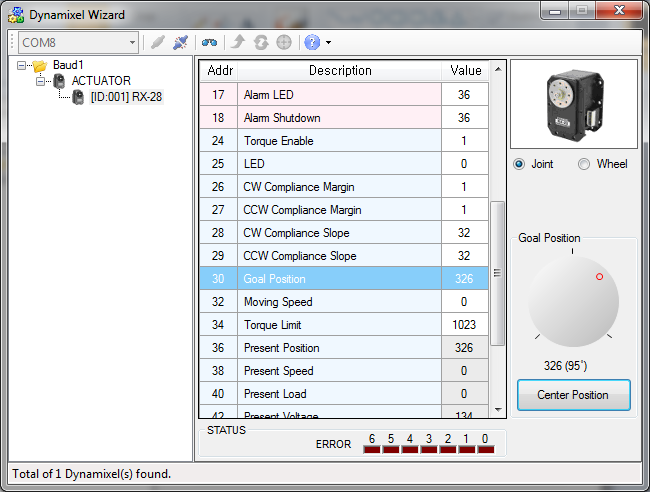Click the connect port icon in toolbar
650x492 pixels.
(157, 43)
